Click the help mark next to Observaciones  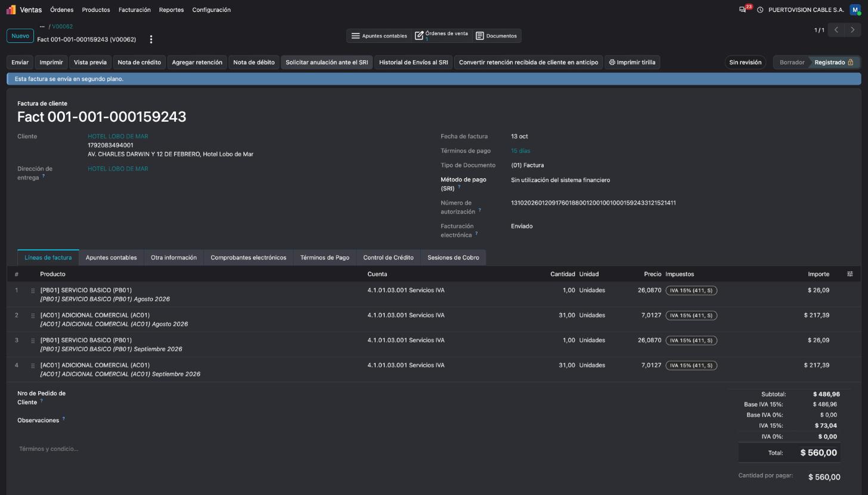(x=64, y=419)
